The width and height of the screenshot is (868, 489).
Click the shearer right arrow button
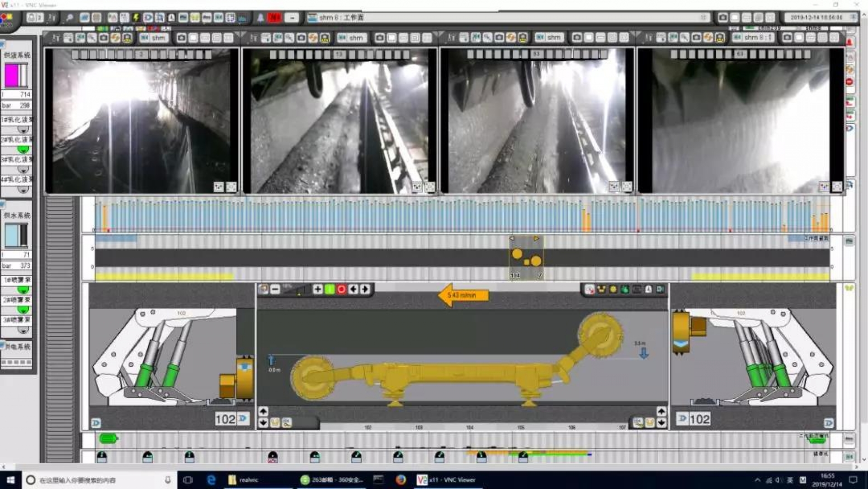click(x=365, y=289)
